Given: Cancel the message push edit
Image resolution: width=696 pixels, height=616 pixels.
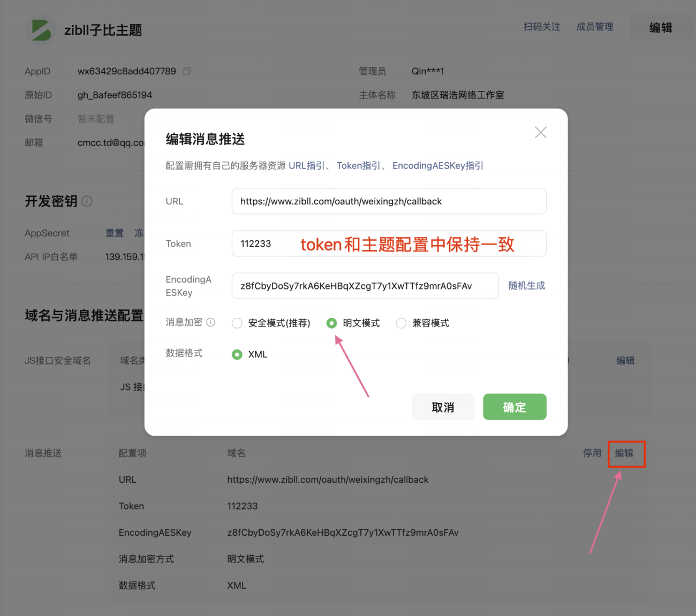Looking at the screenshot, I should click(x=443, y=407).
